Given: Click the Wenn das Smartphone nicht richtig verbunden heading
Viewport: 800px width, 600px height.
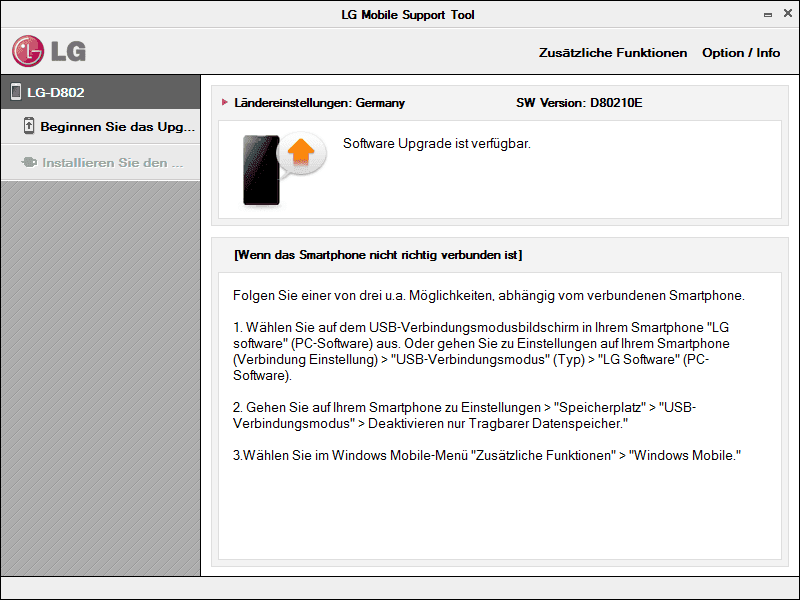Looking at the screenshot, I should coord(378,255).
